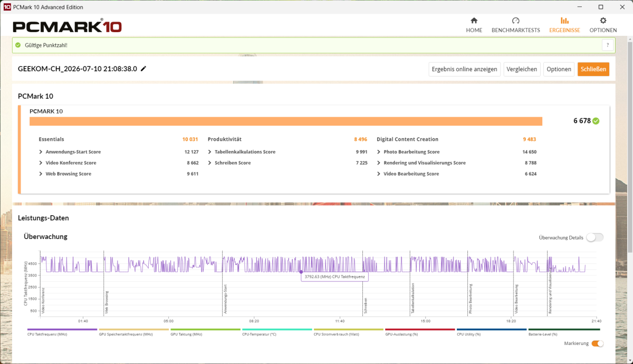
Task: Click the Schreiben marker in chart
Action: 365,306
